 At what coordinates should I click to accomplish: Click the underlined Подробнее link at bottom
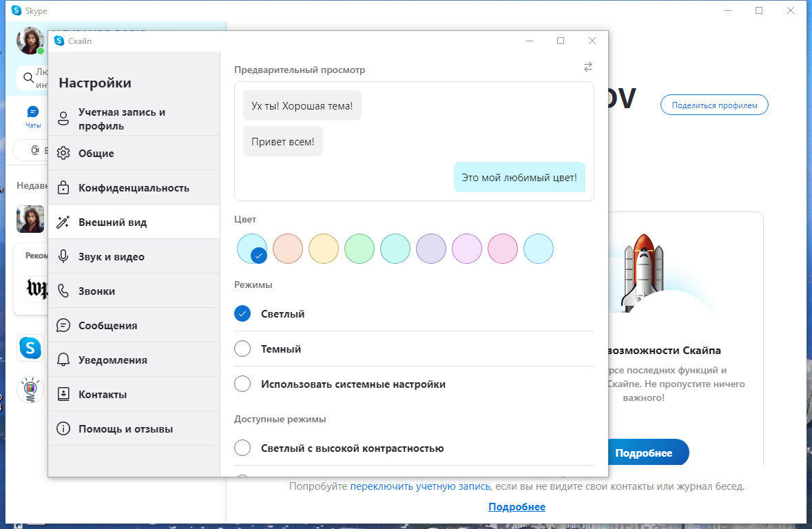[x=517, y=507]
